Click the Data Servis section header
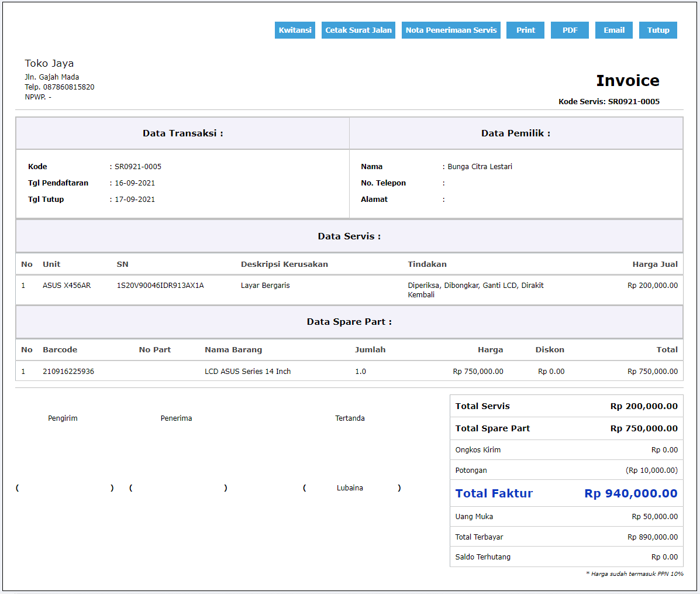Viewport: 700px width, 594px height. coord(349,236)
